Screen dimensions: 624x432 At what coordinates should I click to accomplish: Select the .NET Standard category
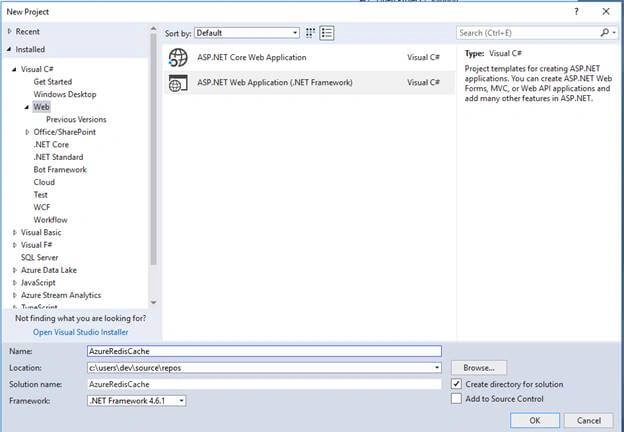58,157
